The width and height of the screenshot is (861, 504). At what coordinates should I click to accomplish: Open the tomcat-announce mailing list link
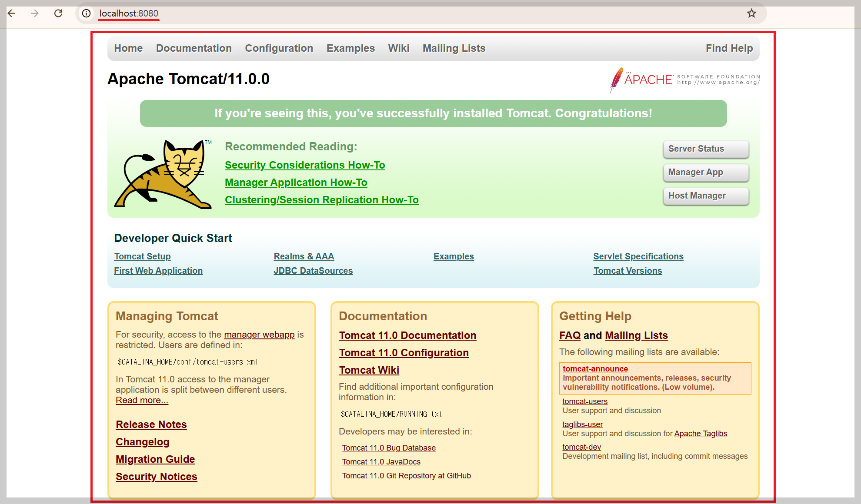595,369
